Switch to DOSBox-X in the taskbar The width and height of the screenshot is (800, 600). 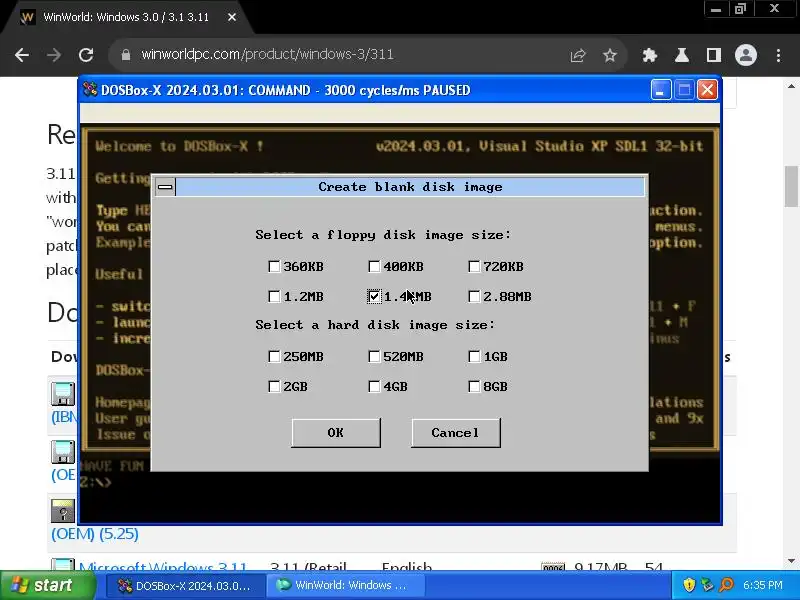pos(185,585)
